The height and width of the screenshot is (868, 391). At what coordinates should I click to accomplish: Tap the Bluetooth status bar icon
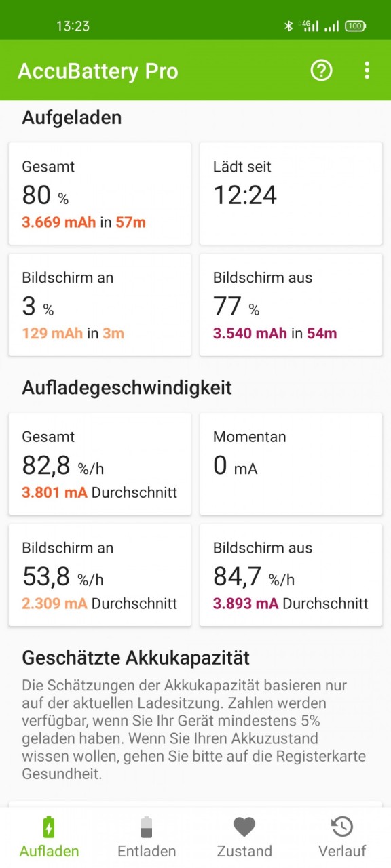pos(288,26)
